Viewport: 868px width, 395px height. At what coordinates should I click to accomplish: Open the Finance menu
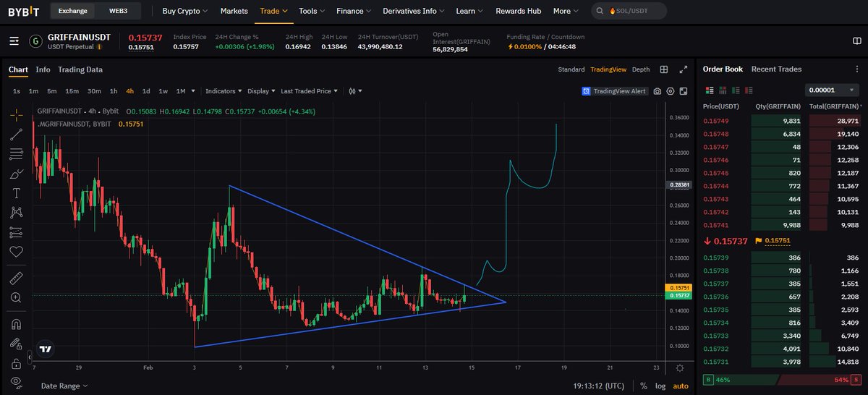pyautogui.click(x=354, y=11)
